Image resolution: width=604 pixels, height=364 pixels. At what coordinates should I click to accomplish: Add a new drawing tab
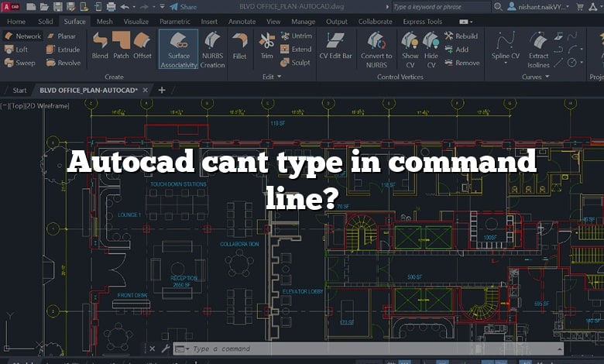click(x=162, y=90)
